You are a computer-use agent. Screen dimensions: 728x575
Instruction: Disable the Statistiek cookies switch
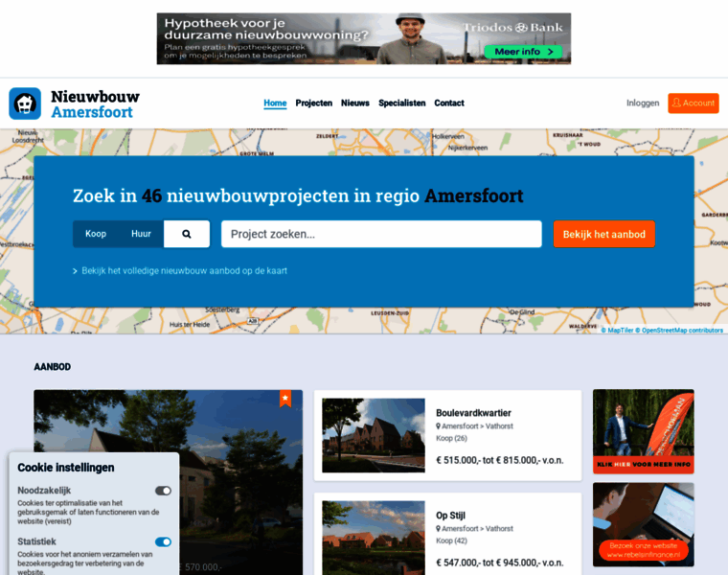click(x=163, y=542)
